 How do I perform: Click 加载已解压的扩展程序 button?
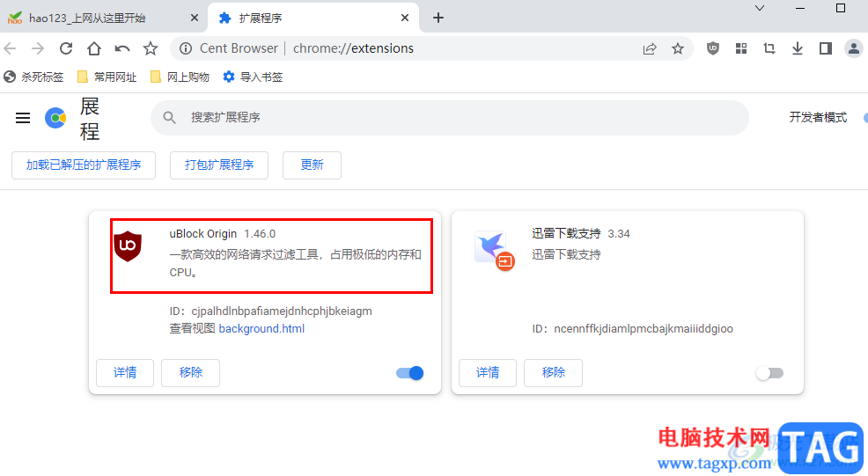[84, 165]
